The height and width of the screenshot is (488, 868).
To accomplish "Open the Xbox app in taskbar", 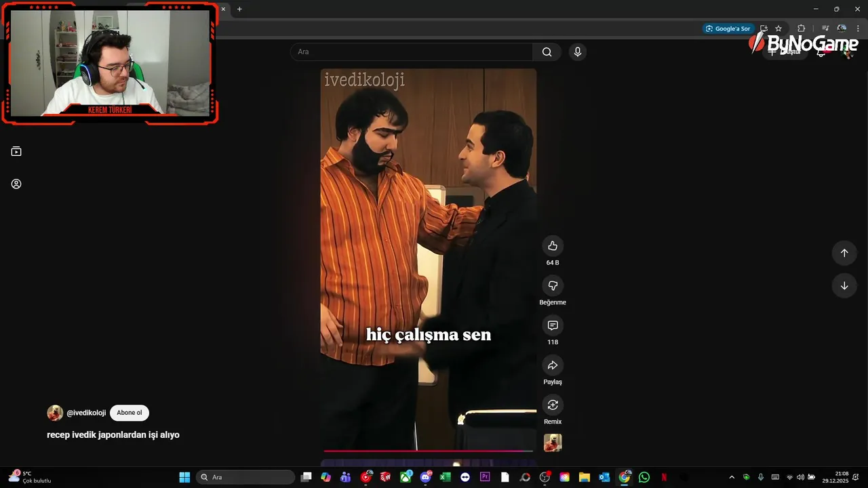I will pos(406,477).
